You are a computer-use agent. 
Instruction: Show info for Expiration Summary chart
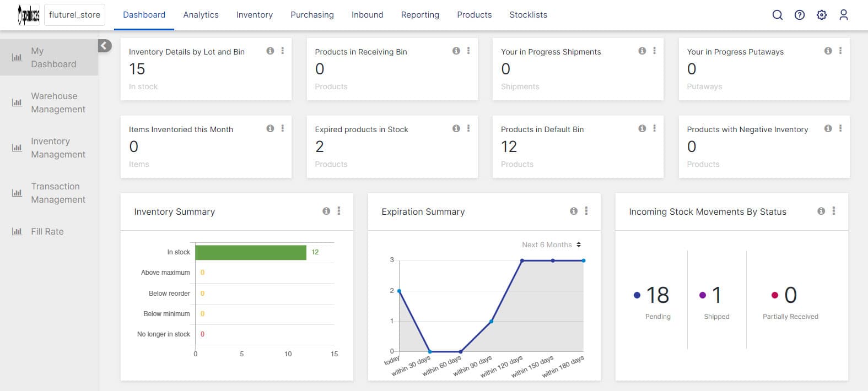coord(574,211)
